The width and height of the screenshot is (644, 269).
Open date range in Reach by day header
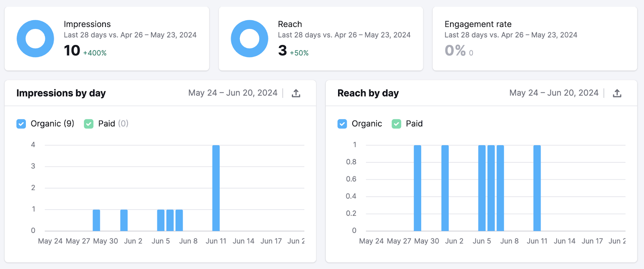(x=553, y=93)
